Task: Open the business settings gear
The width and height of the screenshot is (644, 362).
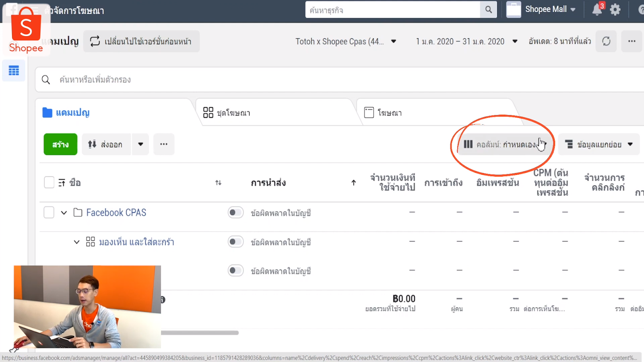Action: tap(615, 9)
